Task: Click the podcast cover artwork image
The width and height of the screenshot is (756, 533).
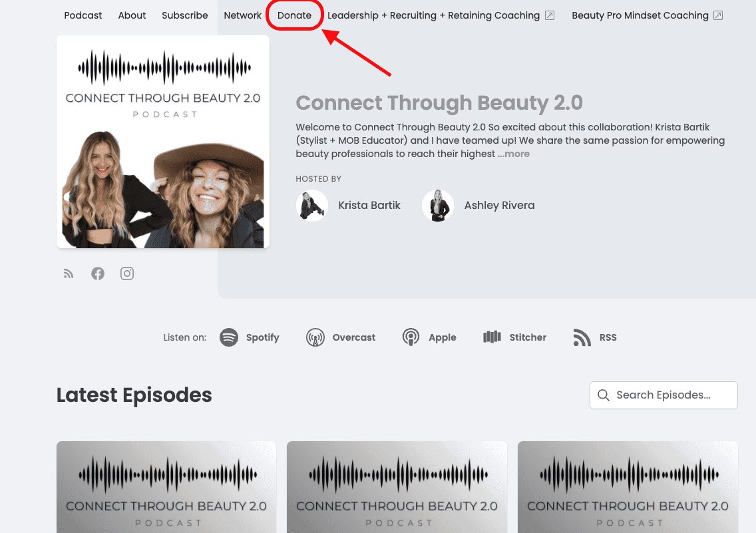Action: pos(163,142)
